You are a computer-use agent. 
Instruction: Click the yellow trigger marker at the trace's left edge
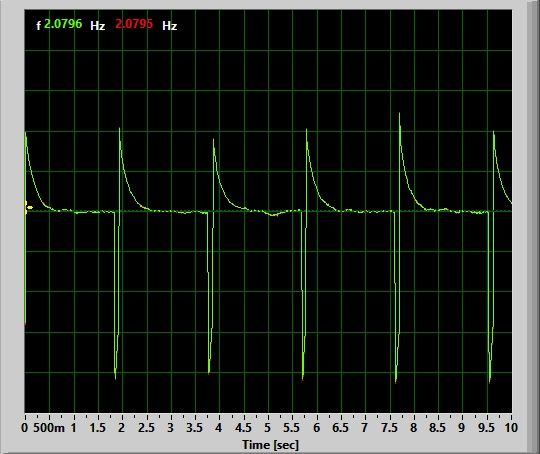(29, 207)
